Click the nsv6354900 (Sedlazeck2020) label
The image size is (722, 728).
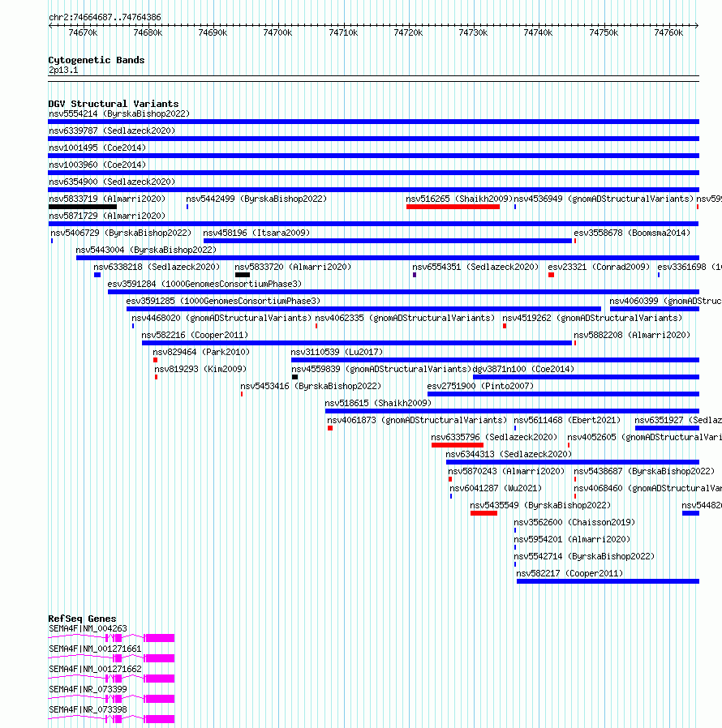(112, 182)
